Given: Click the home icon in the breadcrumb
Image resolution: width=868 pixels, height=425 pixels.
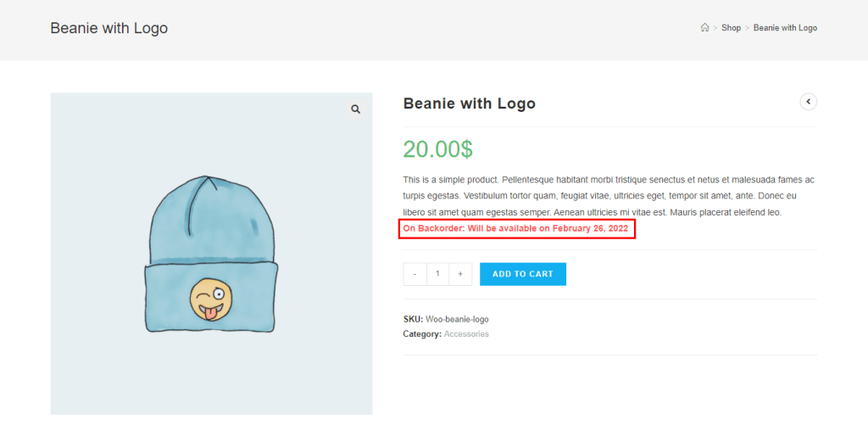Looking at the screenshot, I should pos(704,28).
